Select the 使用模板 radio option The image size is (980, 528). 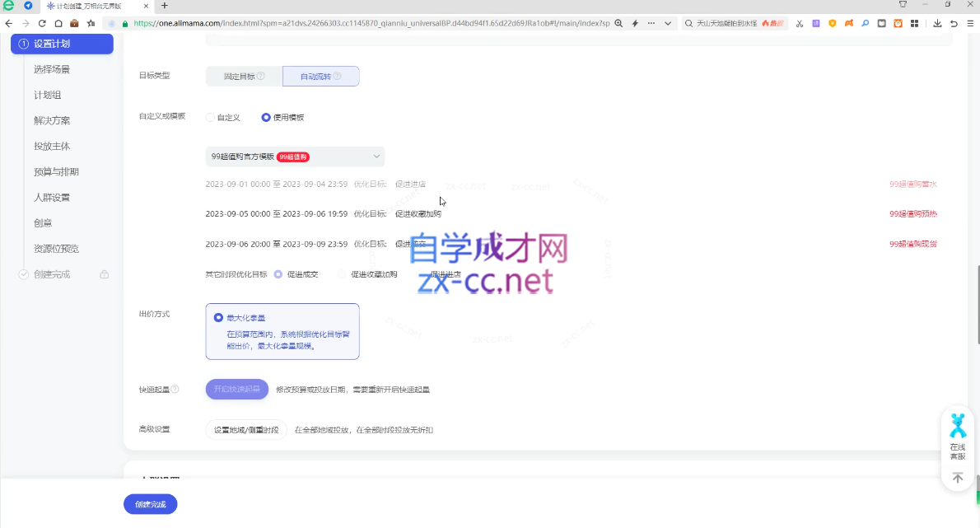266,118
